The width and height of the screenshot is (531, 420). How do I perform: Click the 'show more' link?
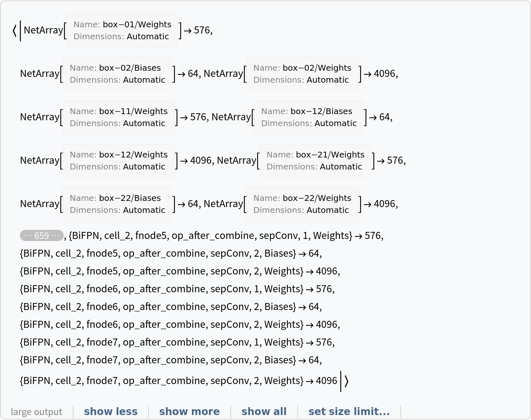pos(189,411)
